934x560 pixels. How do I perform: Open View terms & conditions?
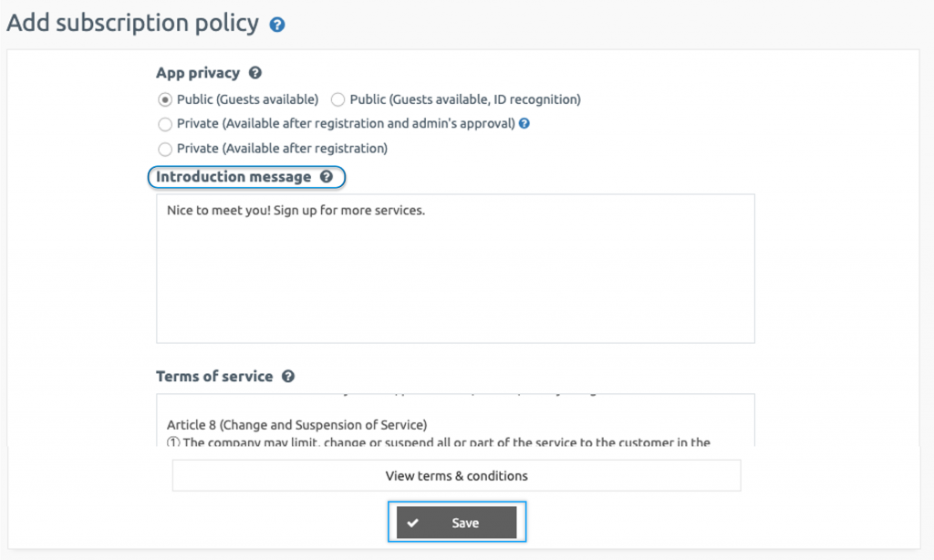pos(456,475)
